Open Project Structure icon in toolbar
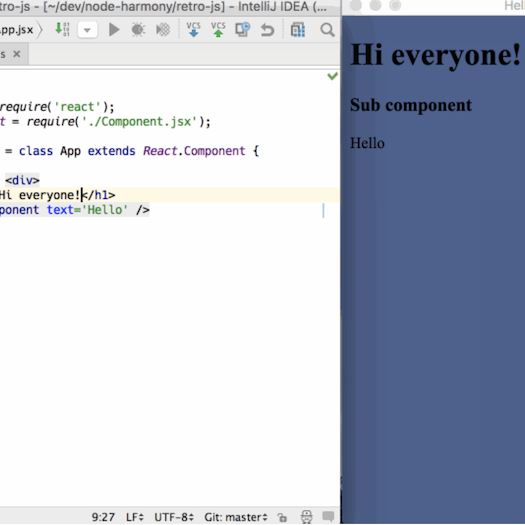This screenshot has height=525, width=525. [298, 29]
